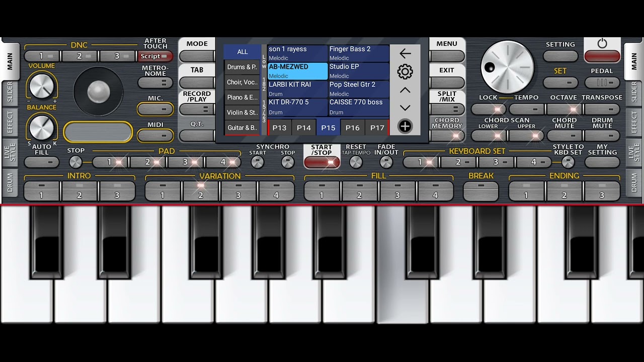The height and width of the screenshot is (362, 644).
Task: Open the gear settings icon in display
Action: click(x=405, y=71)
